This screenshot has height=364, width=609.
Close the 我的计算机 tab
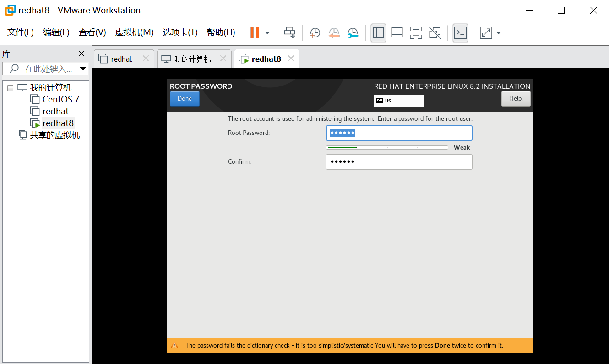tap(223, 59)
